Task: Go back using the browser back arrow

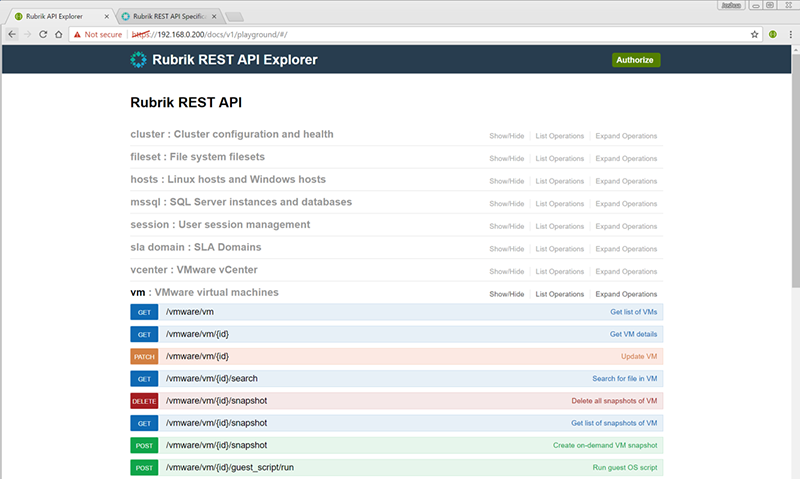Action: coord(12,34)
